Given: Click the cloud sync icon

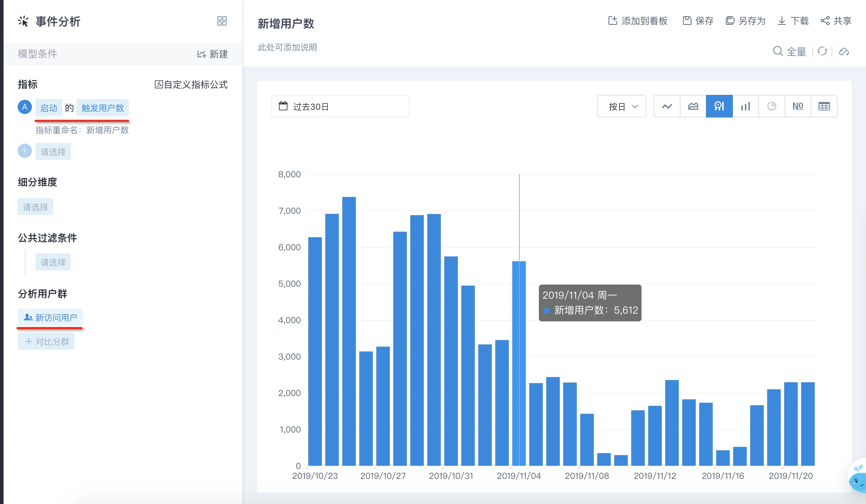Looking at the screenshot, I should point(844,52).
